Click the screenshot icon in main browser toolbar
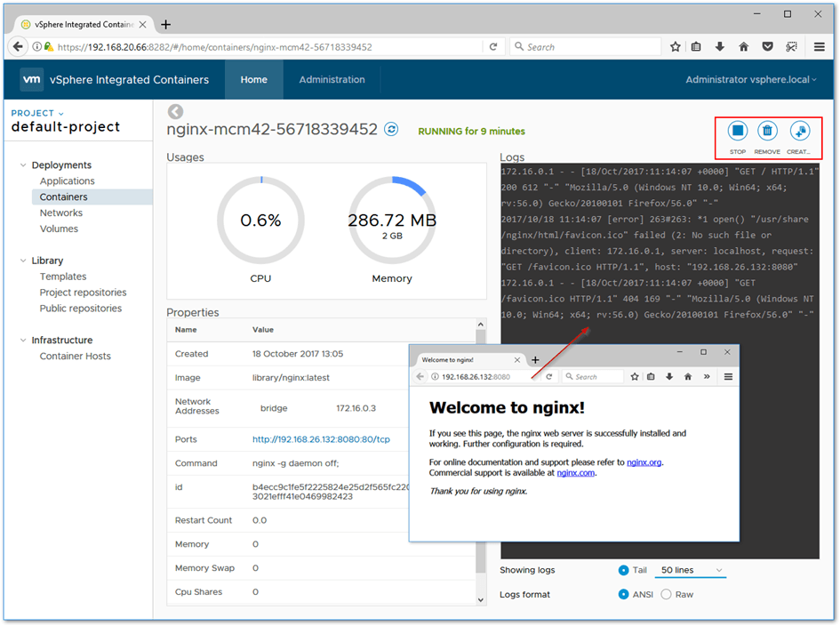 pos(791,46)
